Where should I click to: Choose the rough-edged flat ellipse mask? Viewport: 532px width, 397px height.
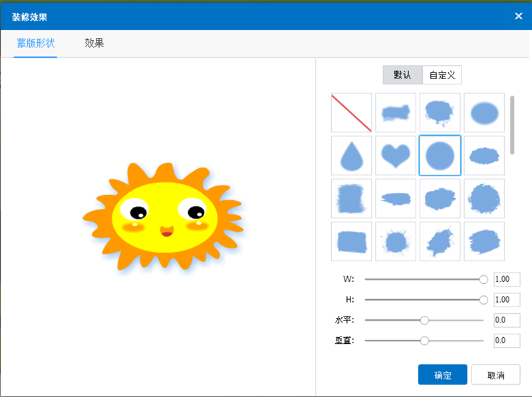[484, 156]
